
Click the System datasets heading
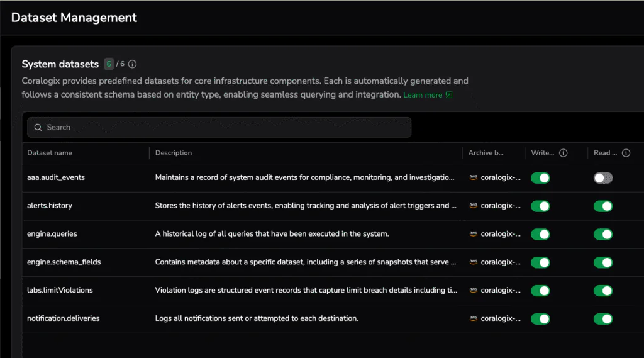[60, 64]
